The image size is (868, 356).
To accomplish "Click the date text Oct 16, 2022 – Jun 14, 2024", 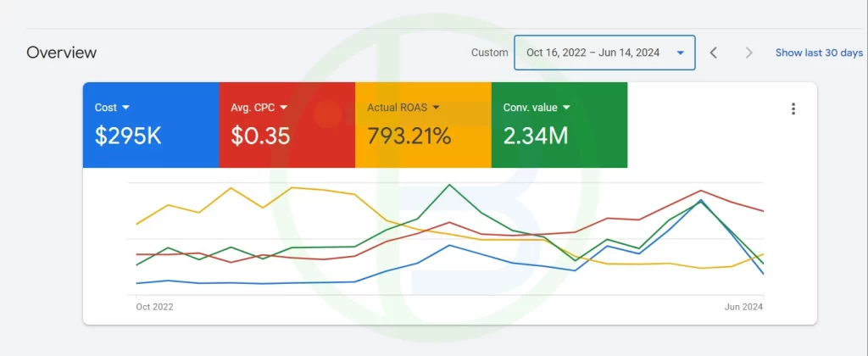I will coord(593,53).
